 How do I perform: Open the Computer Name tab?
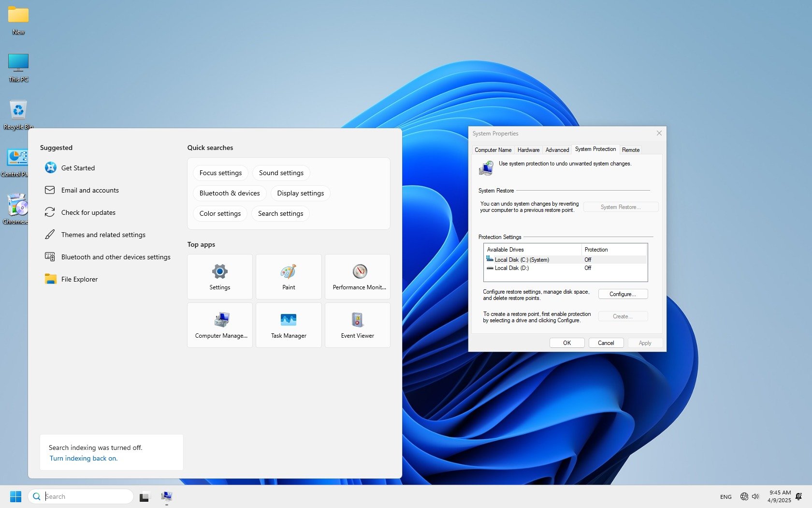(x=493, y=150)
